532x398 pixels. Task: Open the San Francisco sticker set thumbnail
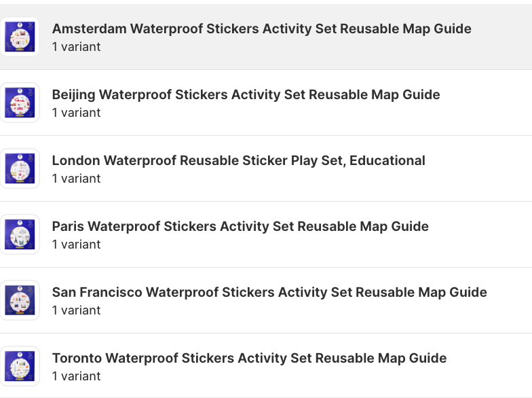(x=20, y=300)
